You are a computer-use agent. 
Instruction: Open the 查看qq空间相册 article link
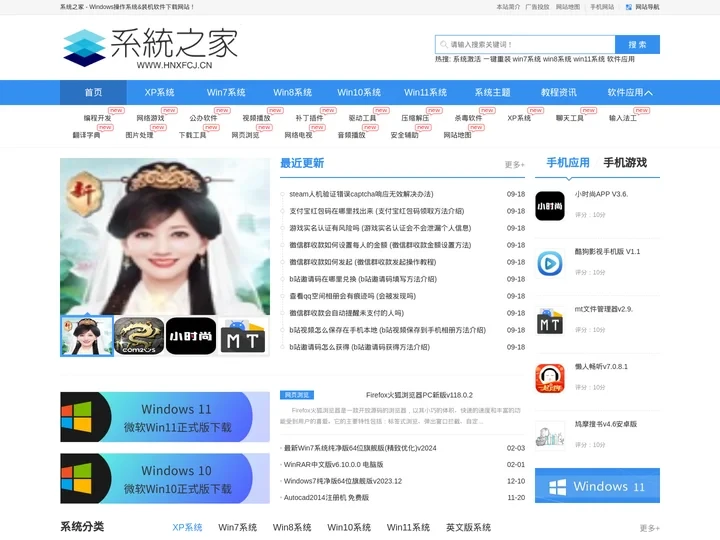coord(353,296)
